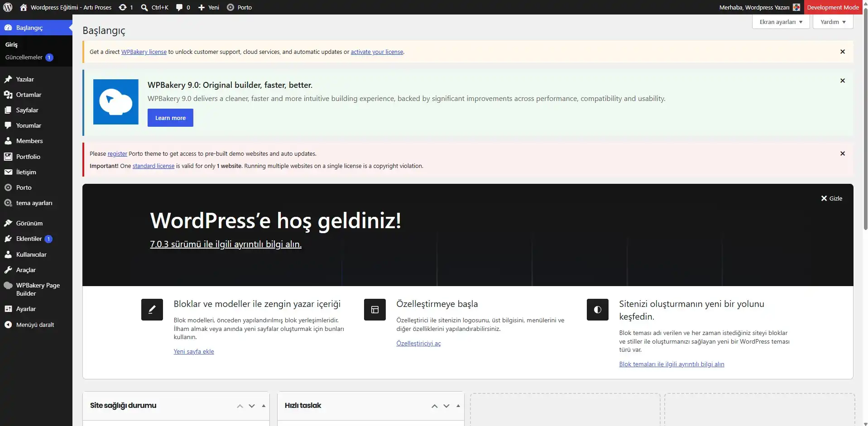The width and height of the screenshot is (868, 426).
Task: Click the pencil edit icon for blocks
Action: 152,310
